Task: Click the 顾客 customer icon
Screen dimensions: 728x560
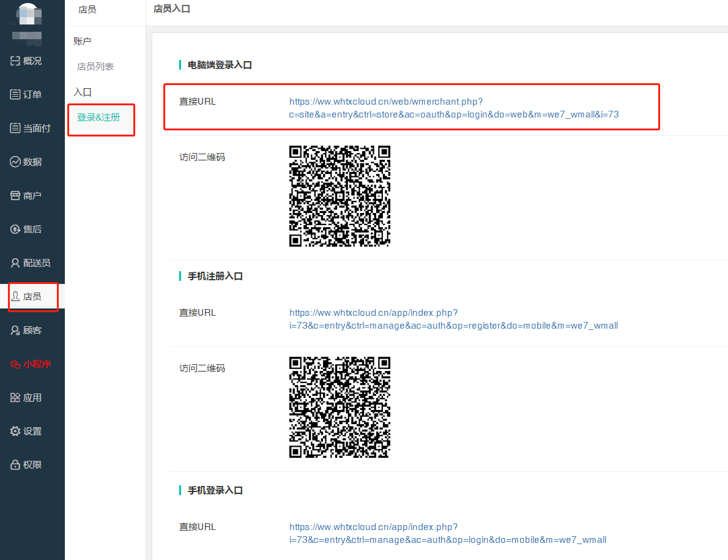Action: pyautogui.click(x=15, y=330)
